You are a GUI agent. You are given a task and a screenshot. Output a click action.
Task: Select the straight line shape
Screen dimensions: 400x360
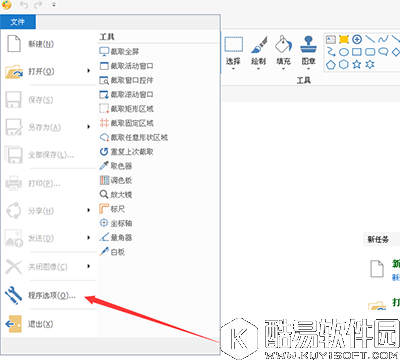[370, 39]
